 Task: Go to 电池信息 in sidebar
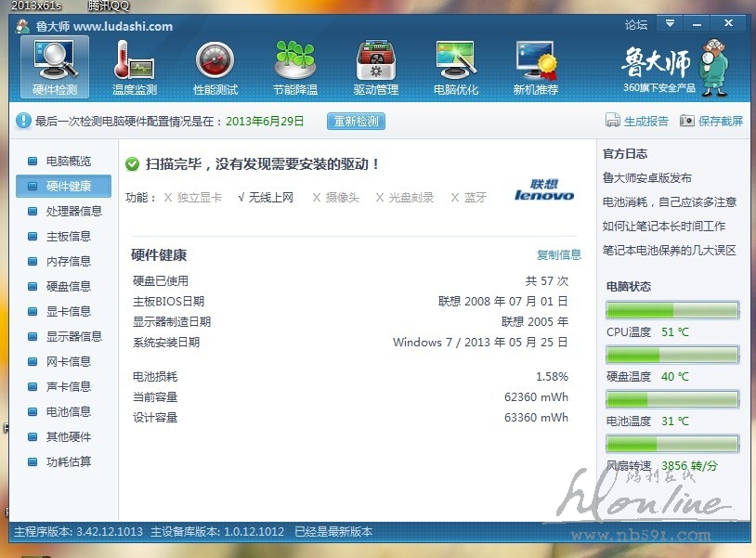[x=69, y=411]
